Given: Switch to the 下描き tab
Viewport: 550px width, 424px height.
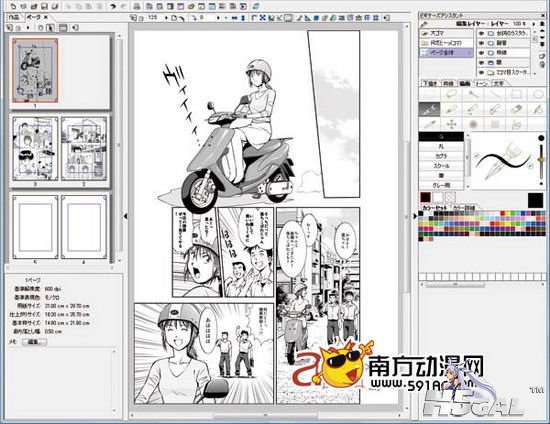Looking at the screenshot, I should click(x=429, y=83).
